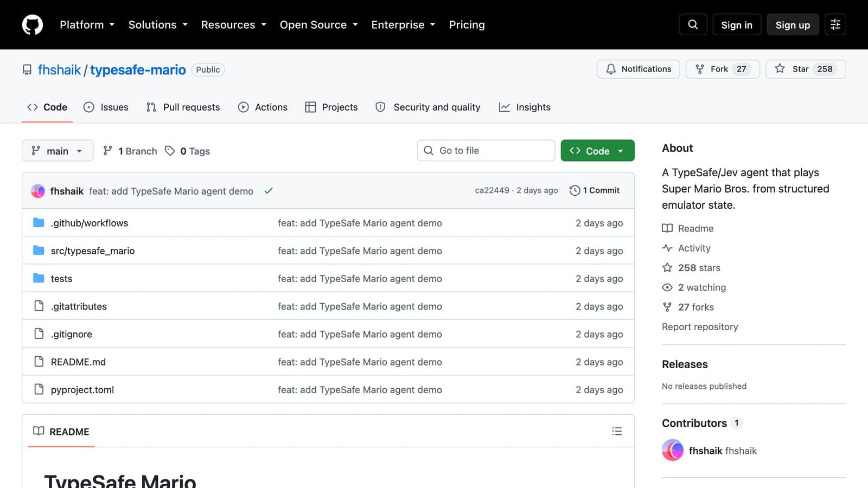The height and width of the screenshot is (488, 868).
Task: Open commit history via 1 Commit
Action: 595,190
